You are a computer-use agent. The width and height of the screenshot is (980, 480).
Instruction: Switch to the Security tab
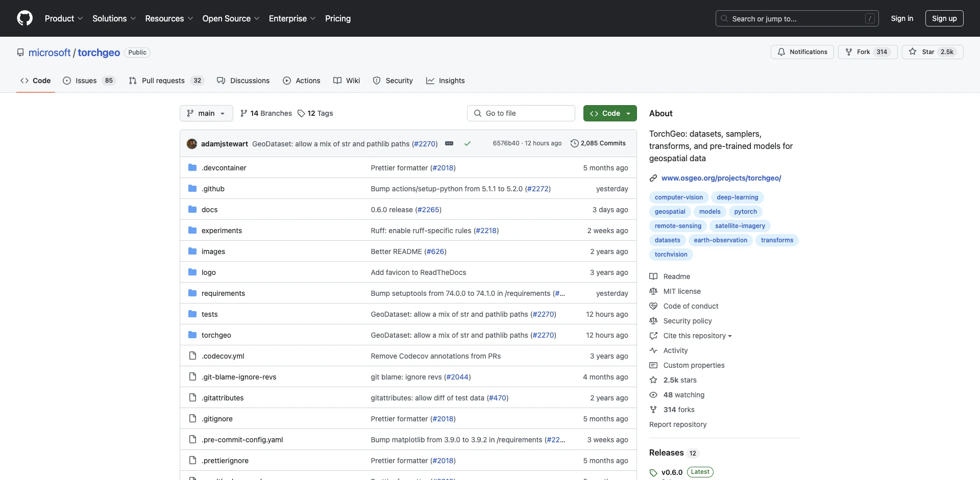coord(393,81)
